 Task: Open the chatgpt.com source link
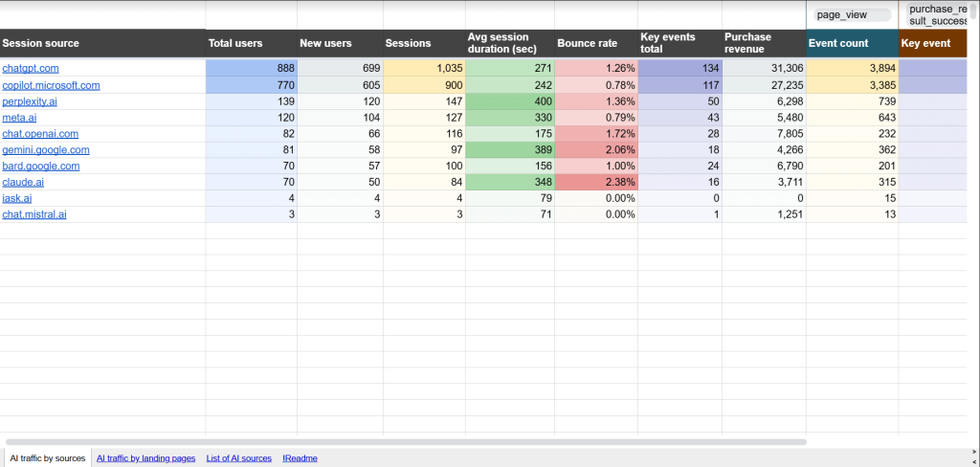pos(31,68)
